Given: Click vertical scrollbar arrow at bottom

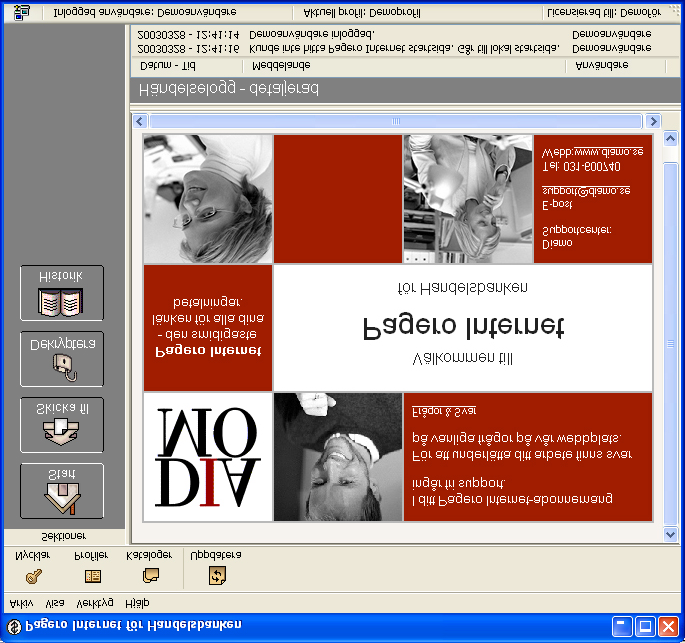Looking at the screenshot, I should 671,534.
